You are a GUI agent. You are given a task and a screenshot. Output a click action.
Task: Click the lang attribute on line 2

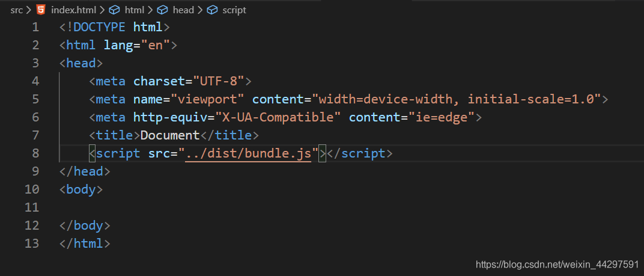click(118, 45)
